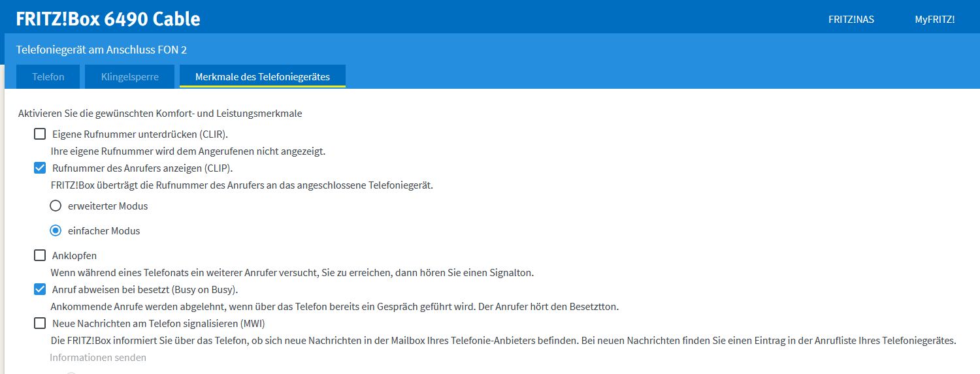Open the FRITZ!NAS link

[851, 20]
